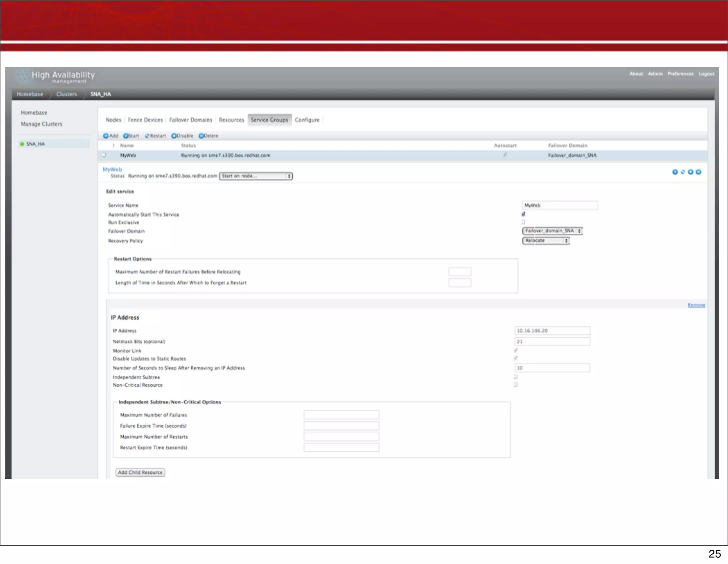This screenshot has height=564, width=728.
Task: Click the MyWeb panel's start (play) icon
Action: [675, 172]
